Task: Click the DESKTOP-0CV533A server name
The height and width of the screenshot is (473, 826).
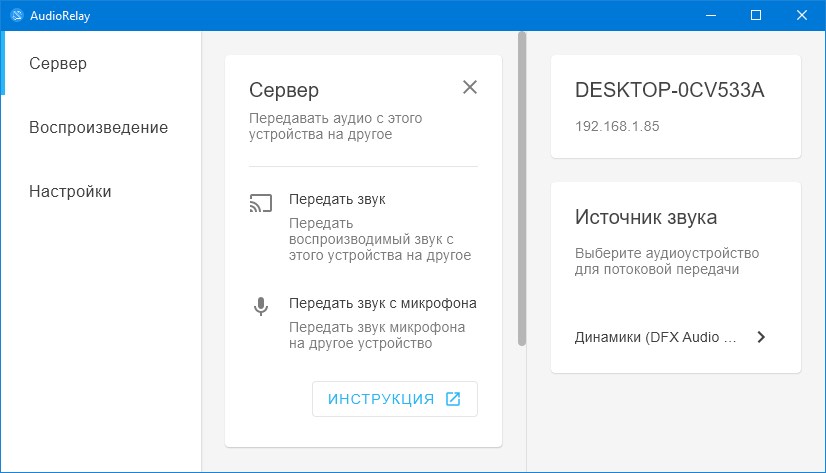Action: pyautogui.click(x=670, y=90)
